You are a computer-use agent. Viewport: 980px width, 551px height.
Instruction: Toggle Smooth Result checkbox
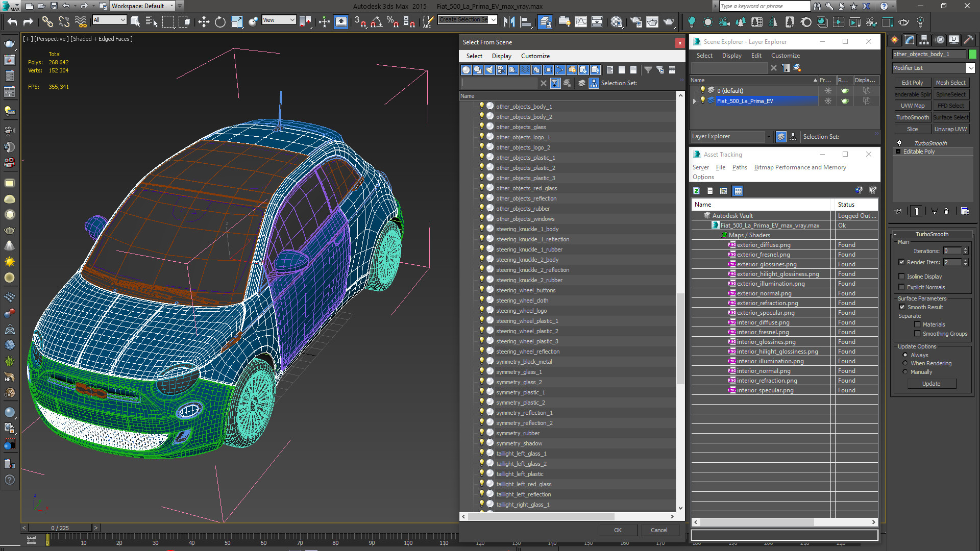point(902,307)
